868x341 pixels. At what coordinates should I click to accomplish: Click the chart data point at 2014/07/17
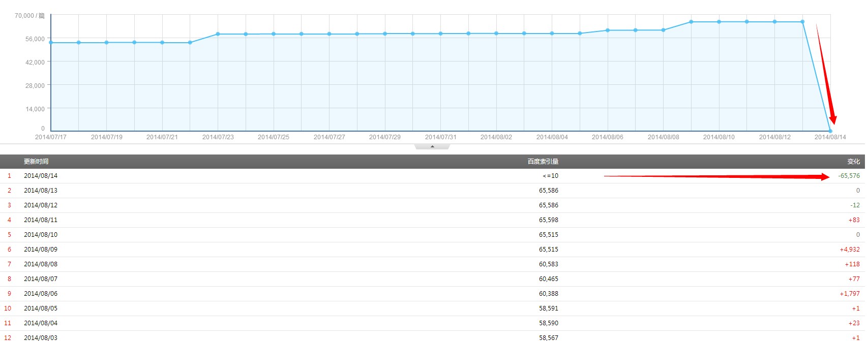point(51,43)
